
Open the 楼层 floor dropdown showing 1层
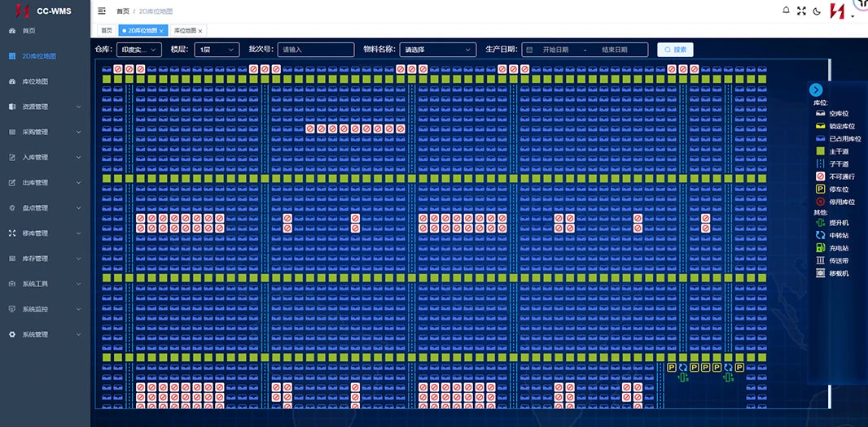(x=217, y=50)
